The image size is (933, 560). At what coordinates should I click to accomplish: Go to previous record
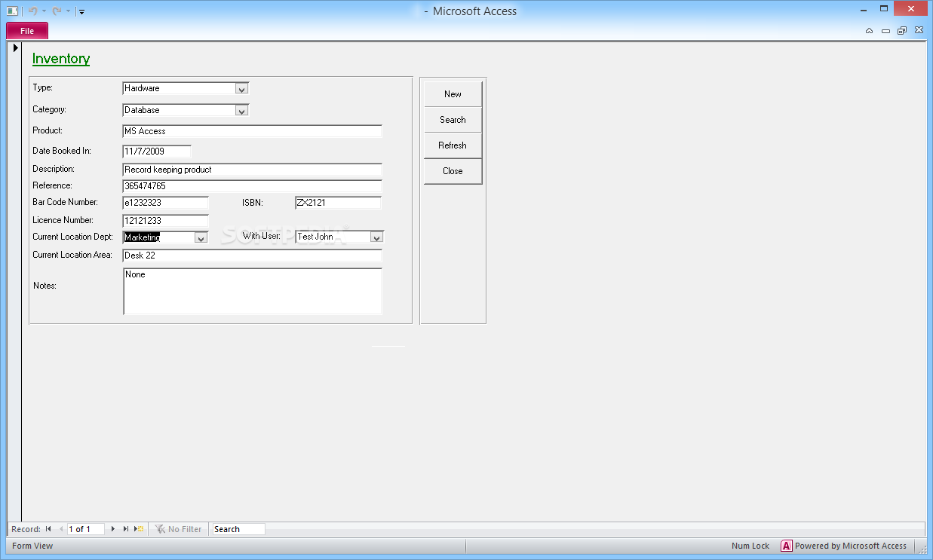61,529
